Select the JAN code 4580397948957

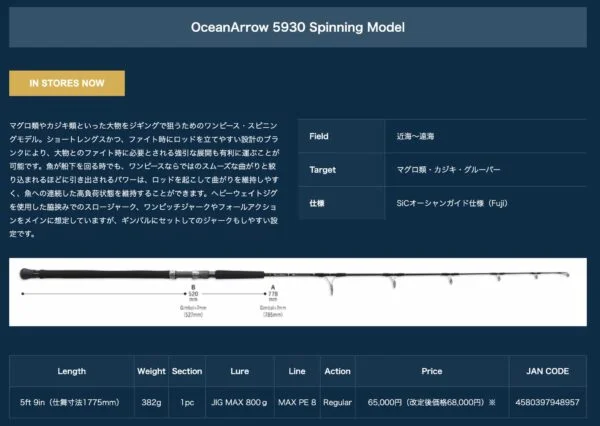[548, 402]
